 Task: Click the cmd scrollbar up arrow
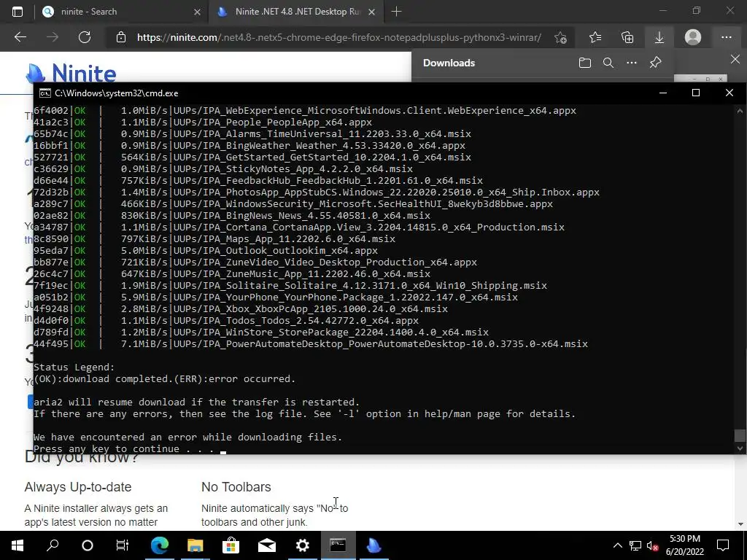tap(740, 111)
